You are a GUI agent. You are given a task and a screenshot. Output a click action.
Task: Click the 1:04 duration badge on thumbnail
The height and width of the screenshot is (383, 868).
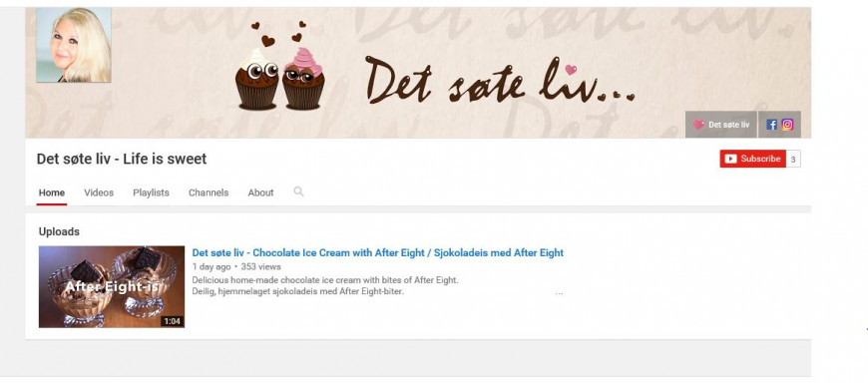pyautogui.click(x=172, y=321)
